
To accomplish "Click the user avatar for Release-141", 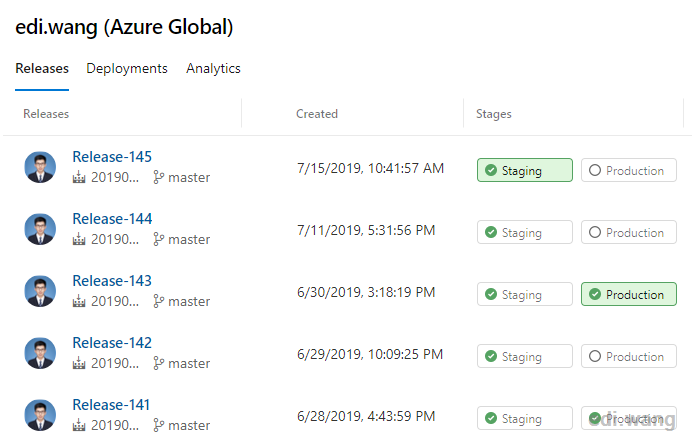I will pos(40,415).
